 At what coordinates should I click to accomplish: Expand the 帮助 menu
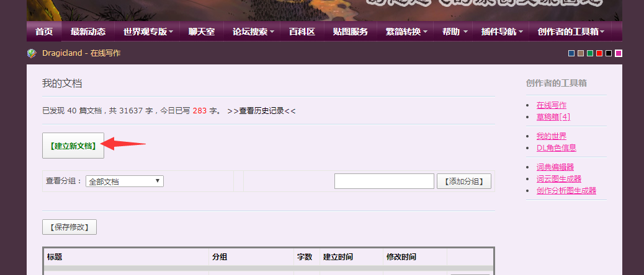click(x=455, y=32)
